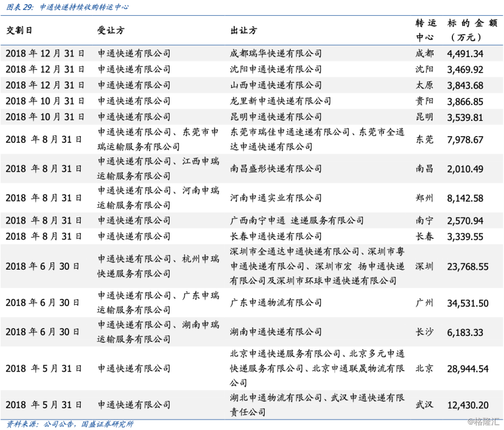This screenshot has height=430, width=504.
Task: Click the column header 受让方
Action: [x=111, y=30]
